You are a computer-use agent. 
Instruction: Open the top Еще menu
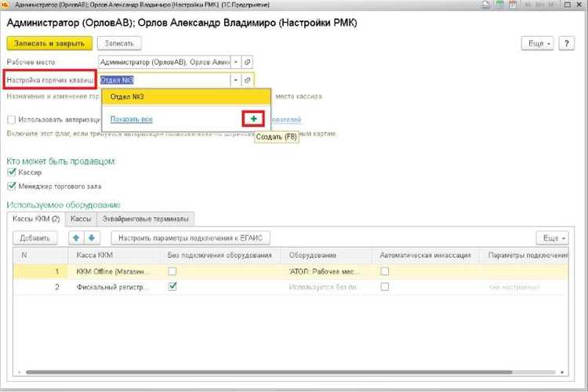(537, 44)
